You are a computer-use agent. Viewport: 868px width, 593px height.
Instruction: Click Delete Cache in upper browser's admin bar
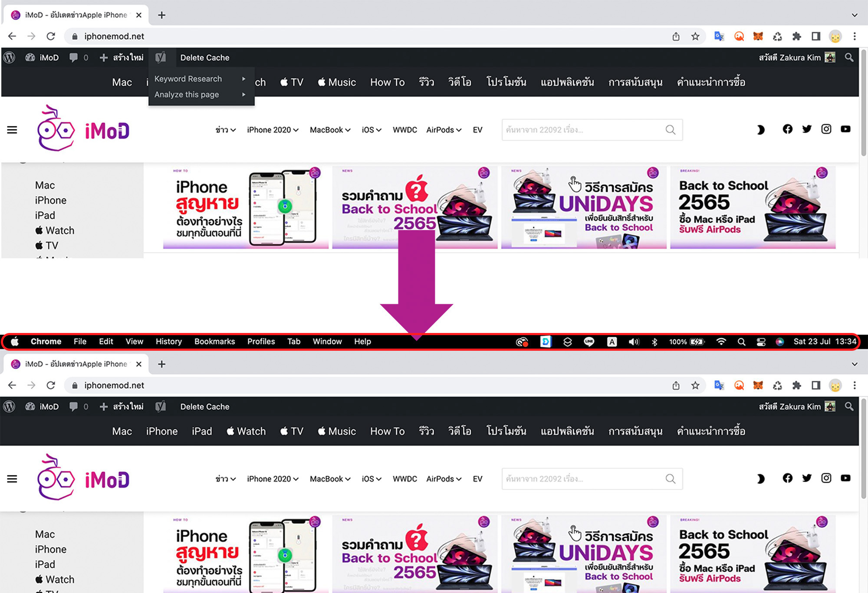click(x=204, y=58)
